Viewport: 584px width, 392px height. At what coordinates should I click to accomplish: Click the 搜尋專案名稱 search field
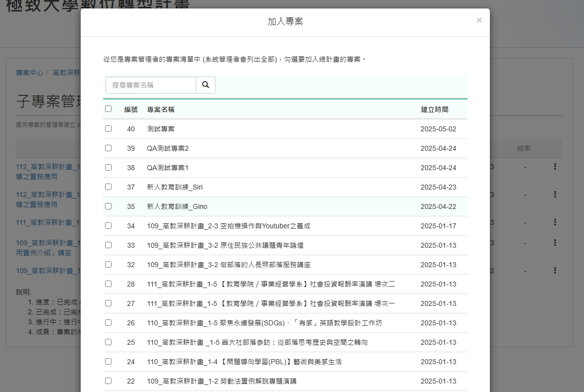coord(149,85)
